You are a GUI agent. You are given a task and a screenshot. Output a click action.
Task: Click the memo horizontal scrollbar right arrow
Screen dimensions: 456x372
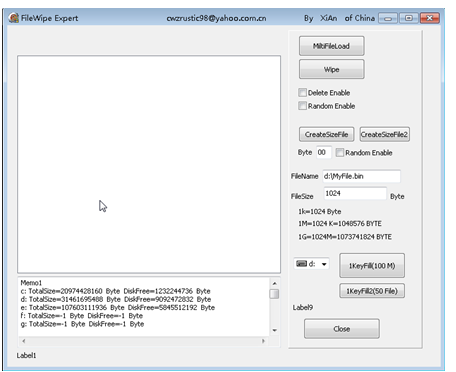tap(263, 341)
